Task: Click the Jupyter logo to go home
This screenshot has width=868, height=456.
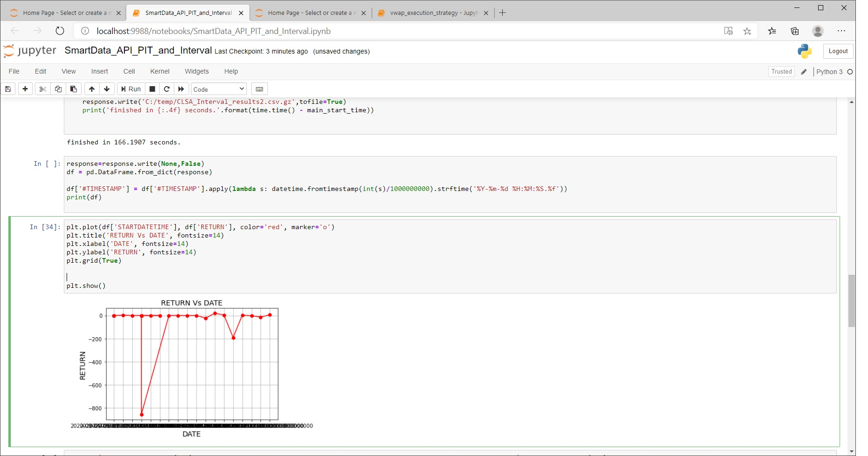Action: 30,51
